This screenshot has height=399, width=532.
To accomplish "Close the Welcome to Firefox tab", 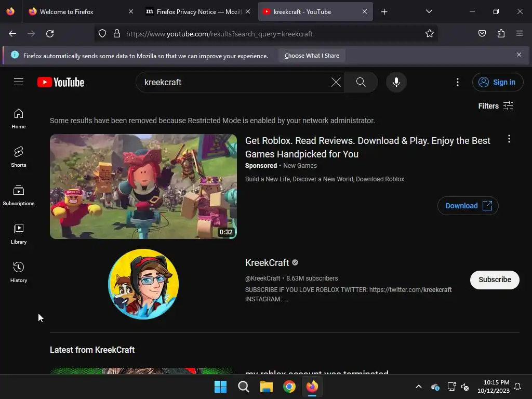I will [130, 11].
